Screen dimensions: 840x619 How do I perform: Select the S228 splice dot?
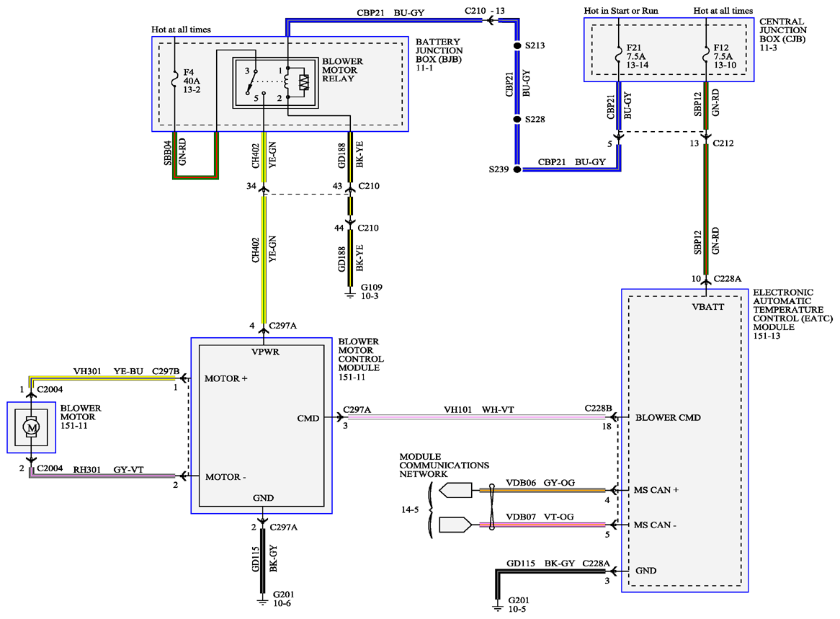click(517, 120)
